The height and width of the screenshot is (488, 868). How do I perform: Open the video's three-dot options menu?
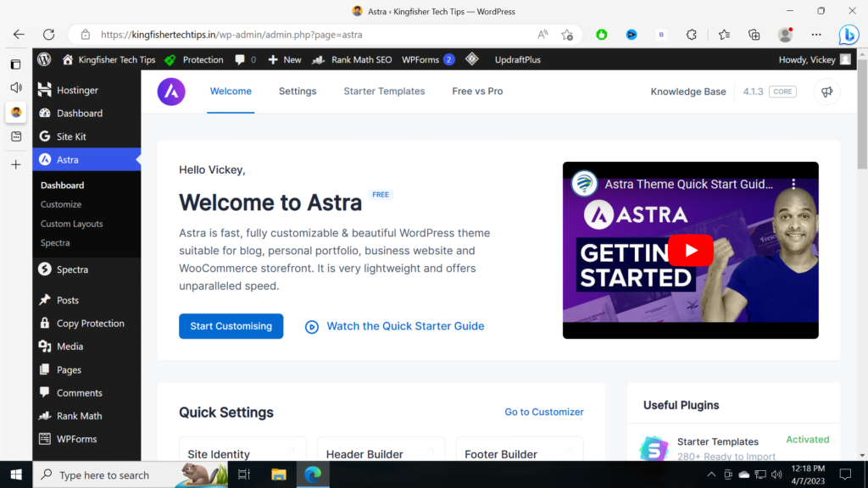click(x=793, y=184)
